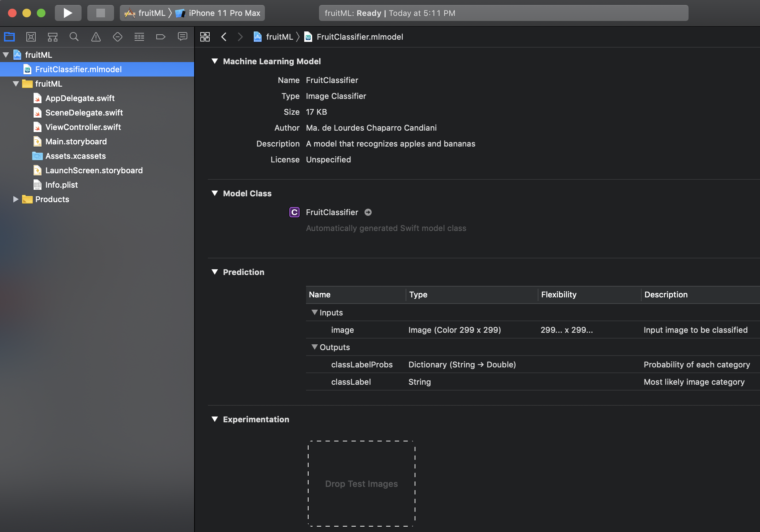Click fruitML in the jump bar
The image size is (760, 532).
pyautogui.click(x=274, y=37)
